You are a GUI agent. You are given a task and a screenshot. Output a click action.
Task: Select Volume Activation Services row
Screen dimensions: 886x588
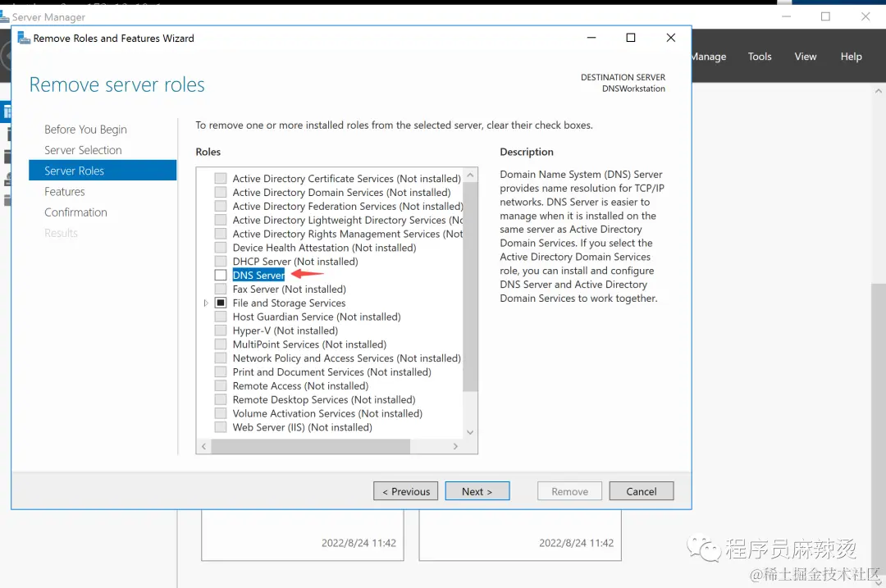point(327,413)
